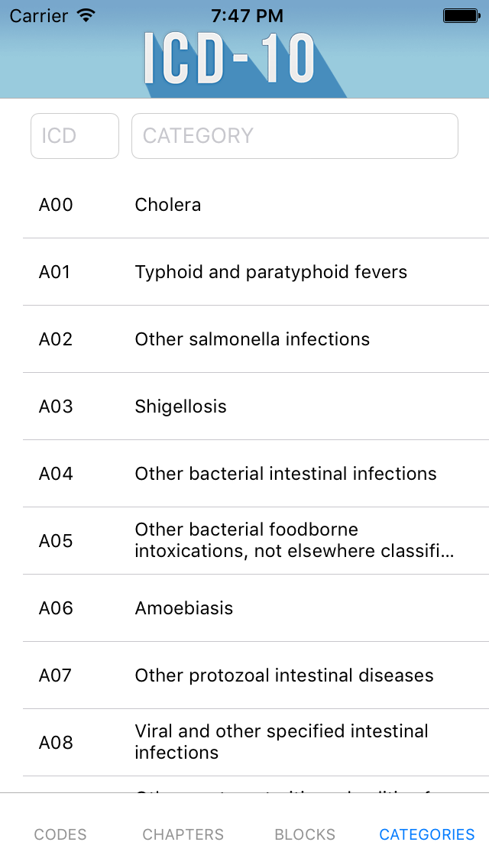Tap the battery indicator icon
This screenshot has height=868, width=489.
[x=461, y=15]
